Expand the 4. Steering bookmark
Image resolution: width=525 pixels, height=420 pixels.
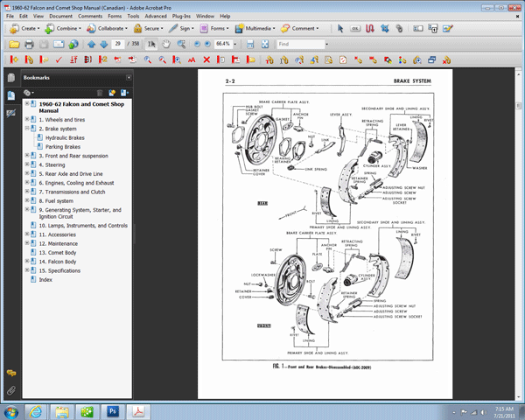pos(27,164)
